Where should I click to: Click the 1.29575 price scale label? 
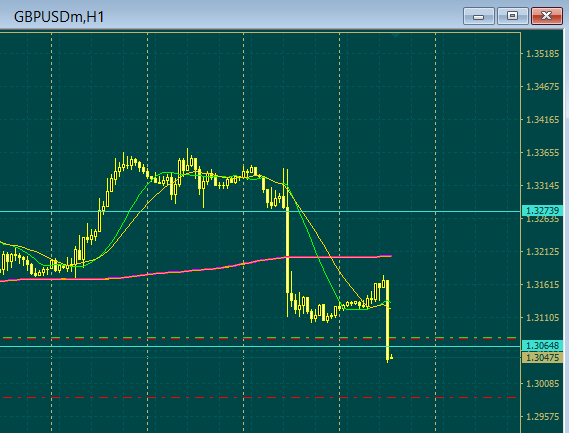[x=543, y=417]
